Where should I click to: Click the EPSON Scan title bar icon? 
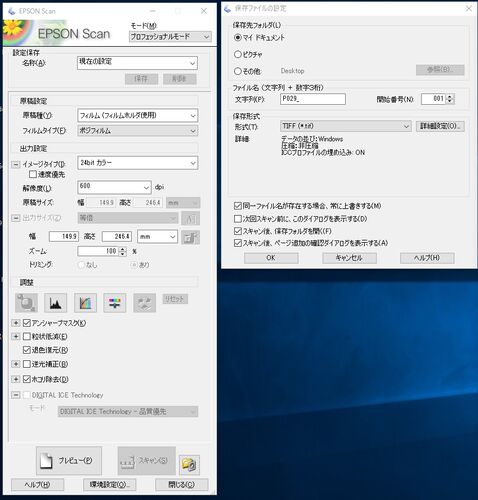(x=12, y=11)
